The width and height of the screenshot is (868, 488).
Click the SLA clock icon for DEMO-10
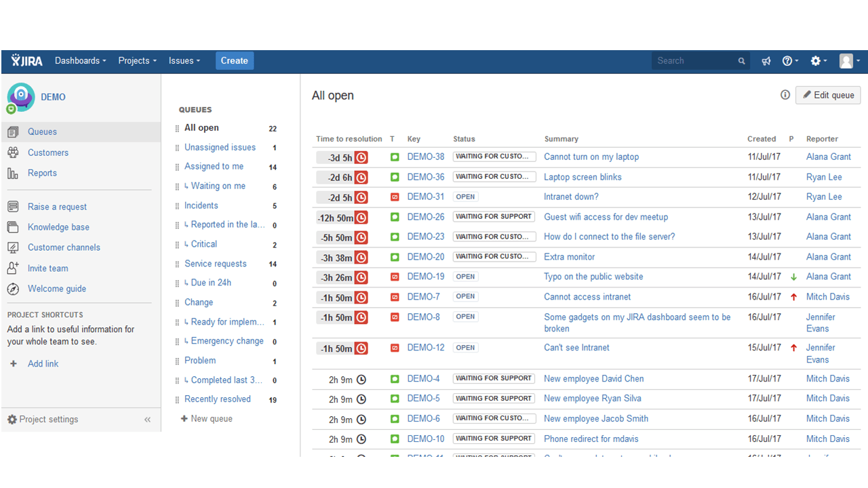[361, 440]
